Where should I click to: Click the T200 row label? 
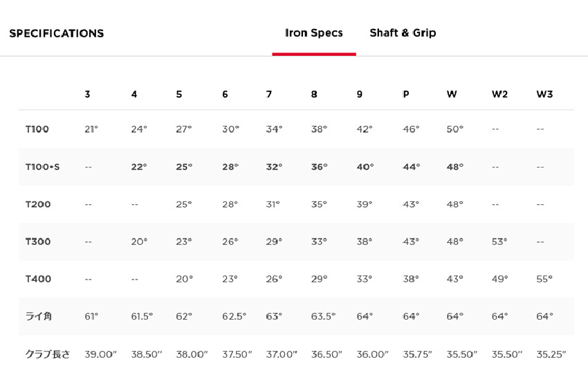(x=38, y=204)
